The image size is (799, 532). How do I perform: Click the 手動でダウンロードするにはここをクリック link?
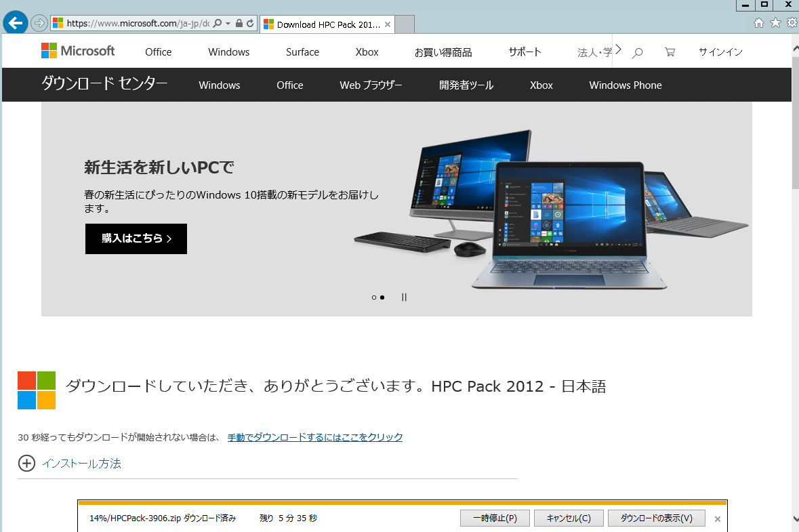click(314, 437)
